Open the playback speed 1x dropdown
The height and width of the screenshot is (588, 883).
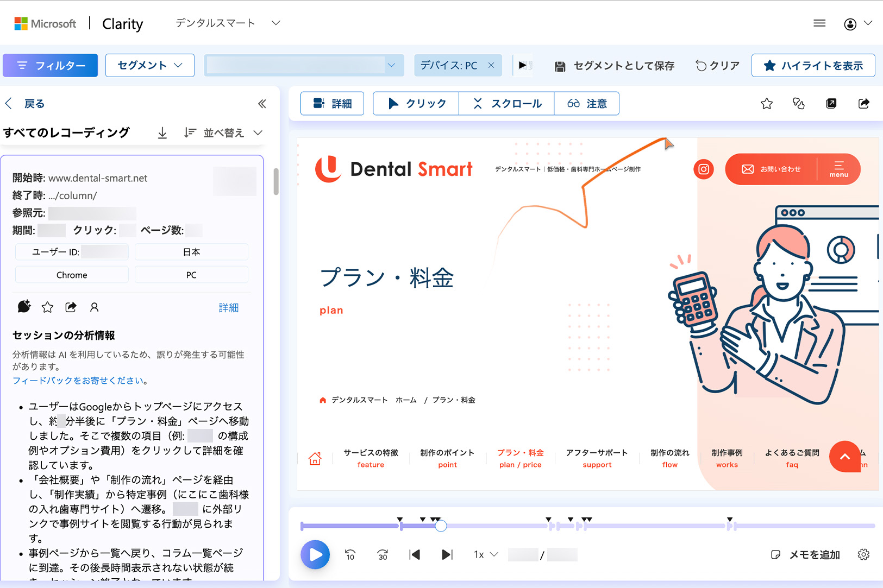485,554
